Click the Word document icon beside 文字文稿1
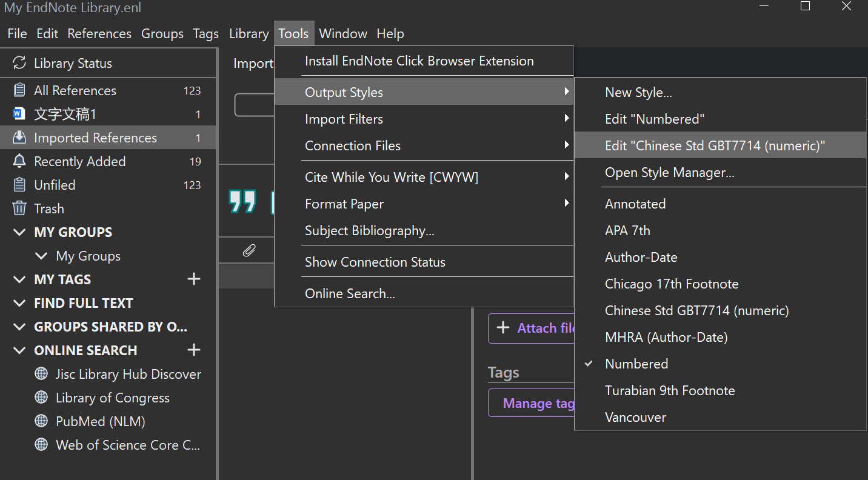Viewport: 868px width, 480px height. (19, 114)
